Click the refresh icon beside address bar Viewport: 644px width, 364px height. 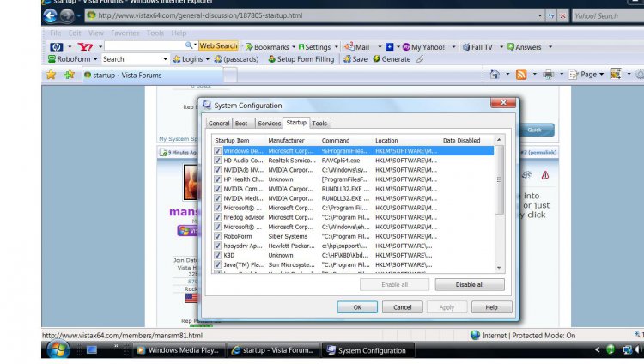click(551, 15)
